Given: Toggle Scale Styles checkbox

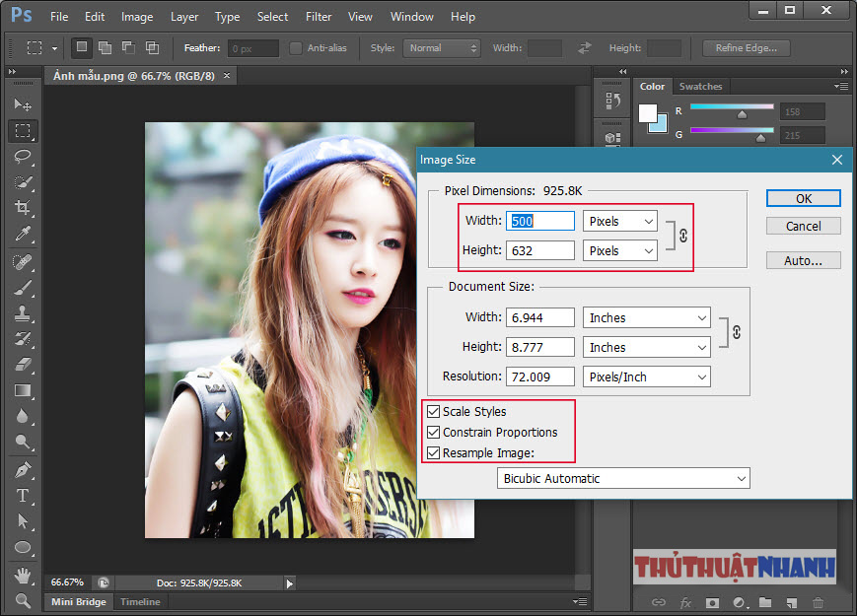Looking at the screenshot, I should pos(433,411).
